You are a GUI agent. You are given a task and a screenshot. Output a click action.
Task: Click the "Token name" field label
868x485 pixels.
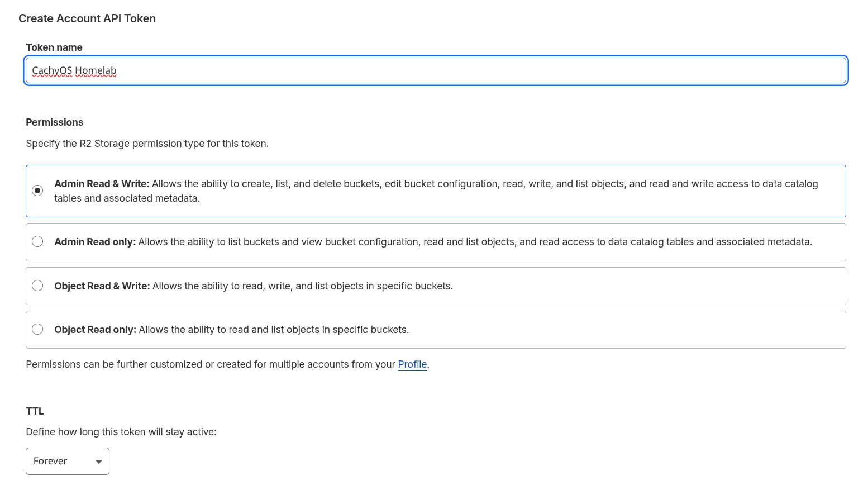point(54,47)
